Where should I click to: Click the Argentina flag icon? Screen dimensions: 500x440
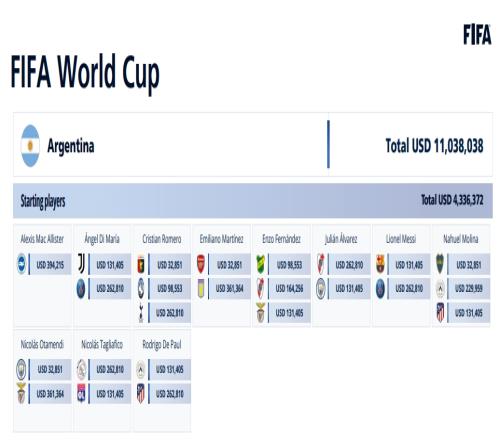[x=30, y=146]
